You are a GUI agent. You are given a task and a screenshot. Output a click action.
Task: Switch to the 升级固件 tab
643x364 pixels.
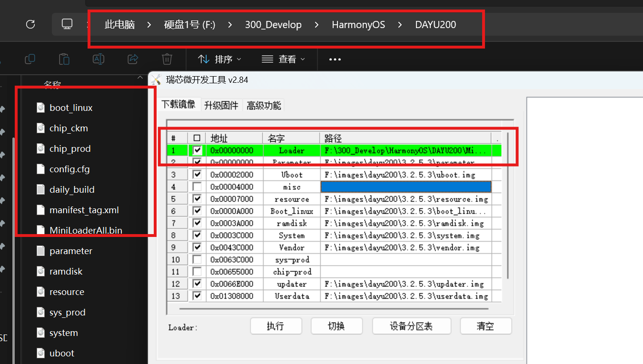click(x=221, y=106)
